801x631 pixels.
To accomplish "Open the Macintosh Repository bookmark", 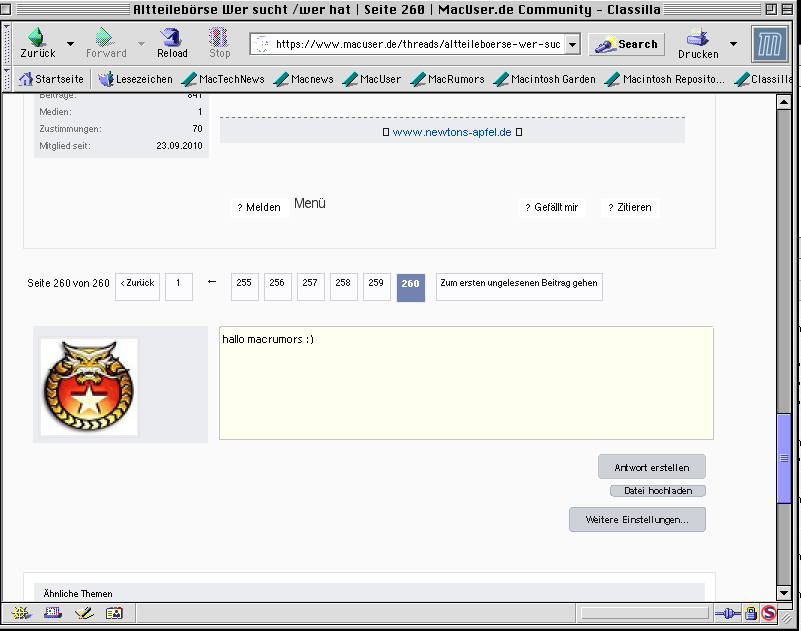I will coord(665,79).
